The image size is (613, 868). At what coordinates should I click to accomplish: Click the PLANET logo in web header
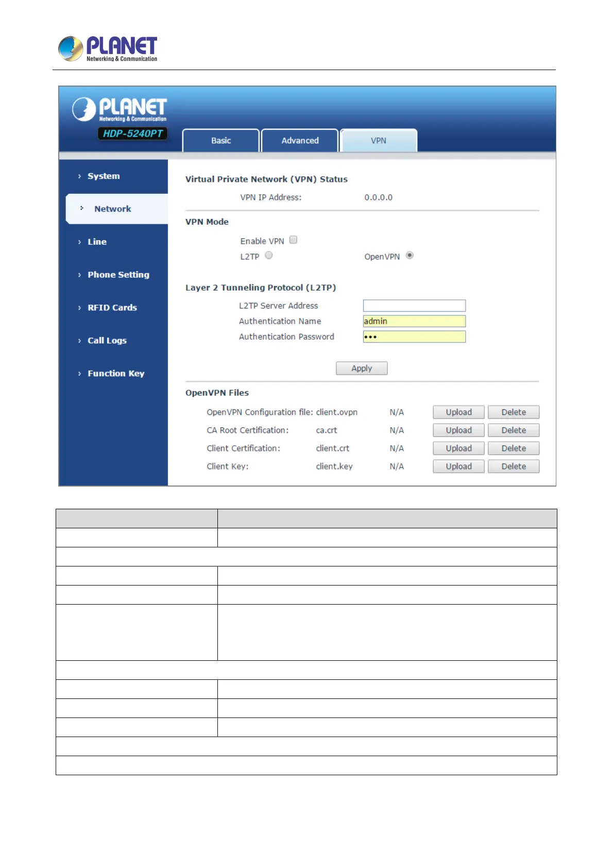(x=120, y=109)
